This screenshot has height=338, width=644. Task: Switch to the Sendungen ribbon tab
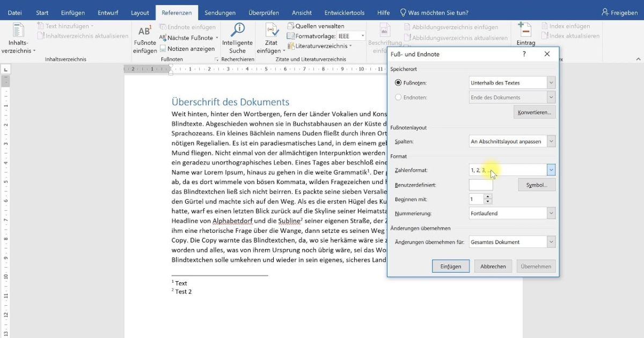(220, 12)
